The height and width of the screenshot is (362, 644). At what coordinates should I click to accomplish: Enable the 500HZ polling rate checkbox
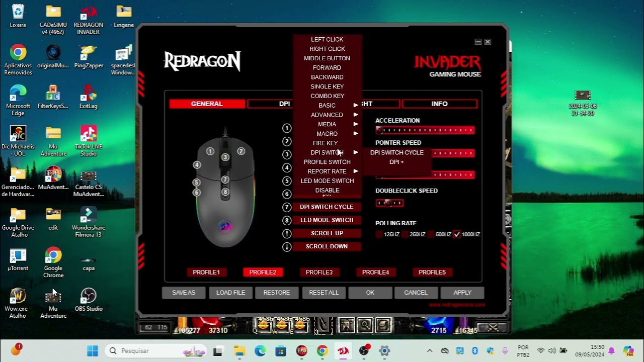[x=431, y=234]
